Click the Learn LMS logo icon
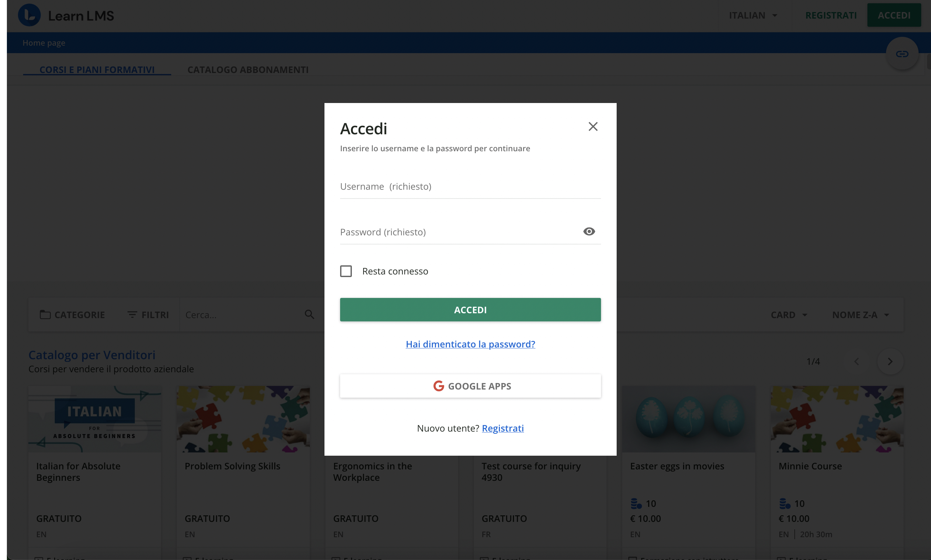 pos(29,15)
